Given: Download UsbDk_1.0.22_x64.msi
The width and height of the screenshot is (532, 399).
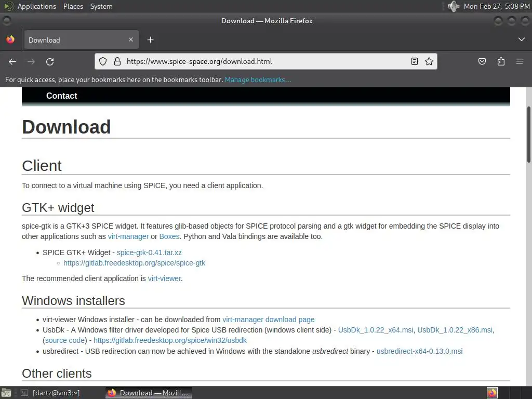Looking at the screenshot, I should (376, 330).
